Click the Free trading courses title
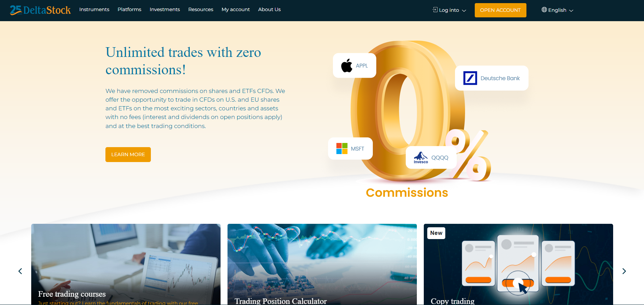This screenshot has height=305, width=644. [x=72, y=294]
